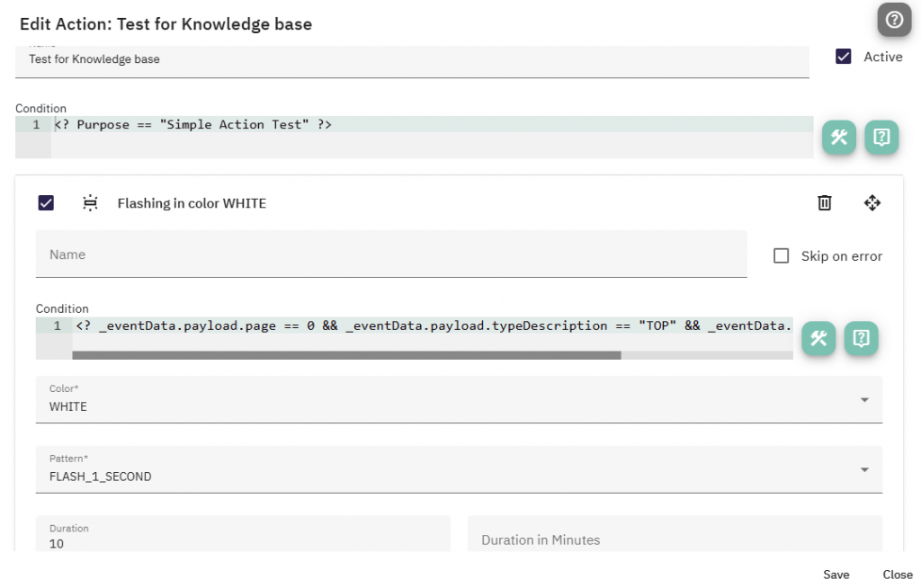Click the step condition horizontal scrollbar

click(346, 355)
